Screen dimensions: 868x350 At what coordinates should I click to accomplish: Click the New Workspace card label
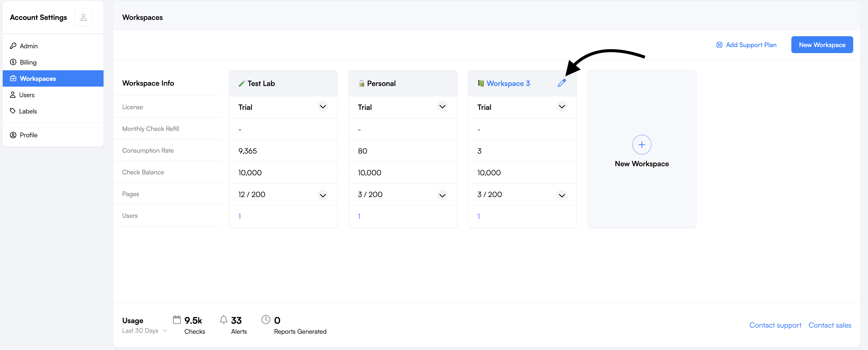point(642,164)
